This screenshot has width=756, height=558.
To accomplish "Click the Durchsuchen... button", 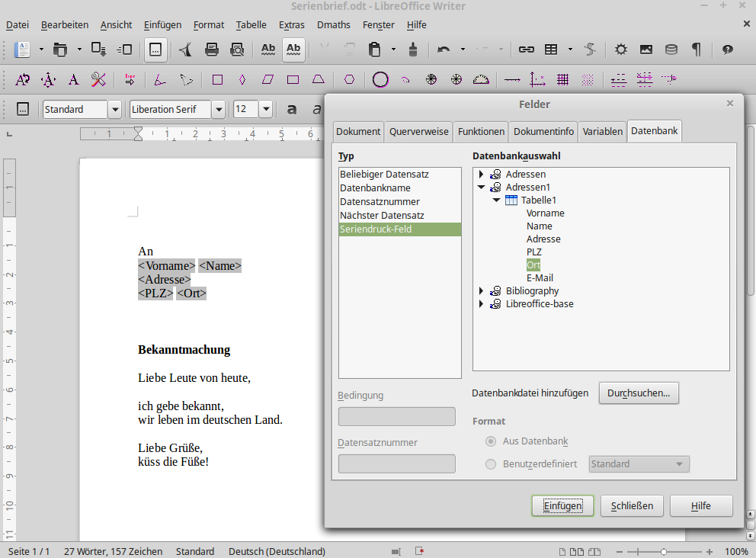I will (638, 393).
